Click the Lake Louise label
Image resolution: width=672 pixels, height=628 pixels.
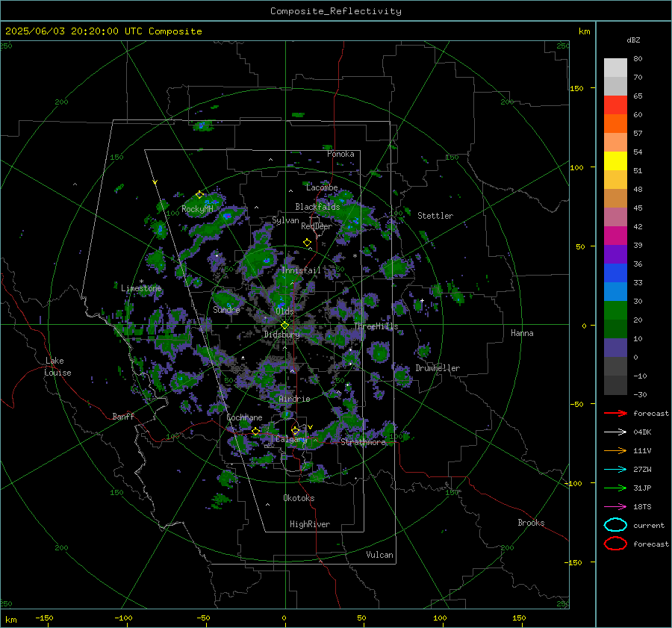point(57,367)
